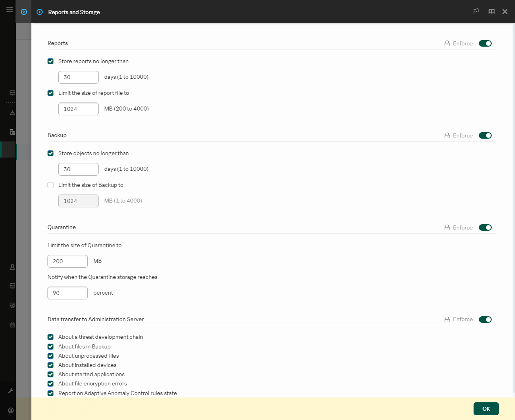This screenshot has height=420, width=515.
Task: Turn off the Enforce toggle for Reports
Action: [485, 43]
